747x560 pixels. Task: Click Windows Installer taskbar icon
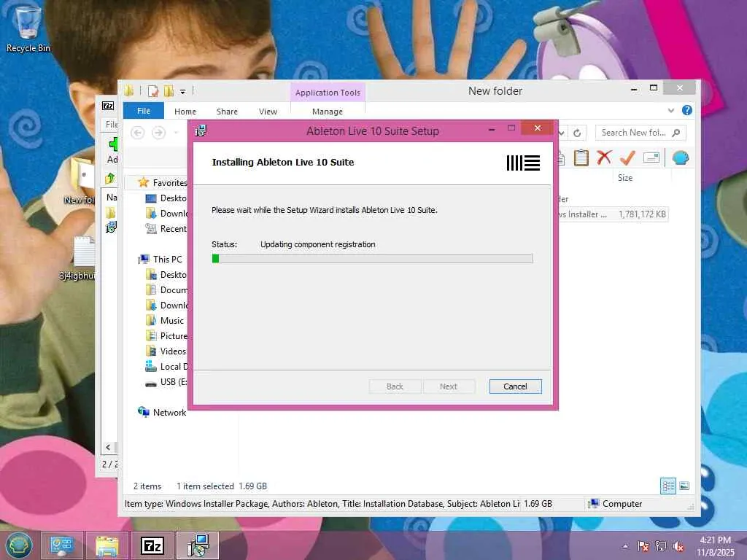pyautogui.click(x=198, y=545)
